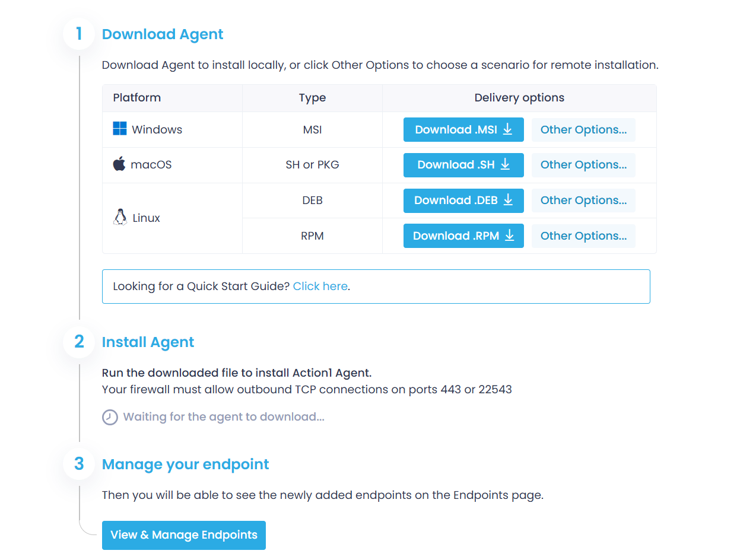The height and width of the screenshot is (560, 756).
Task: Click the download arrow on Download .RPM button
Action: [x=509, y=236]
